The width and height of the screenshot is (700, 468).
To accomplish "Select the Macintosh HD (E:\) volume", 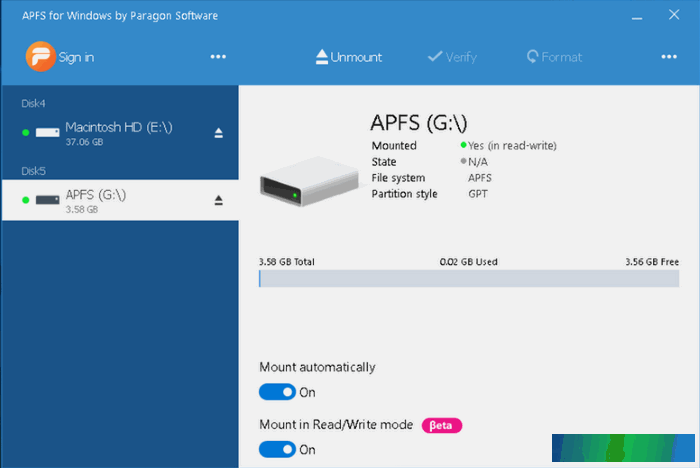I will click(x=120, y=133).
